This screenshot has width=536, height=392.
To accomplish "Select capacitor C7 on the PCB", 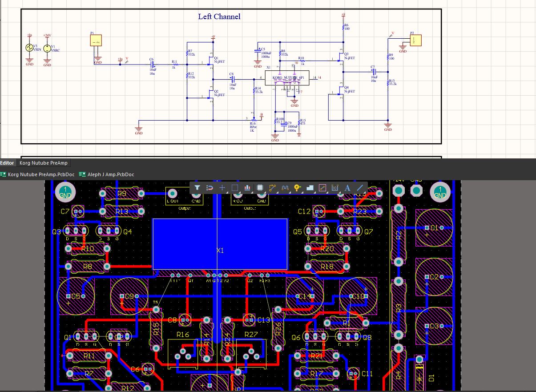I will (78, 211).
